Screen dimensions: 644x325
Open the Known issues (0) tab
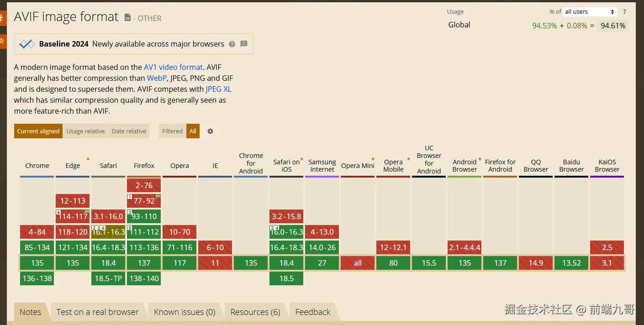(x=185, y=312)
